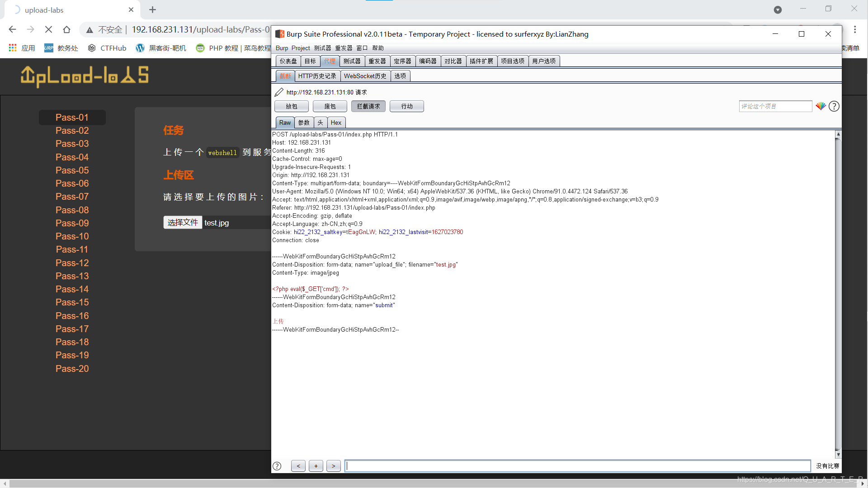This screenshot has height=488, width=868.
Task: Open the 行动 action button
Action: (x=407, y=106)
